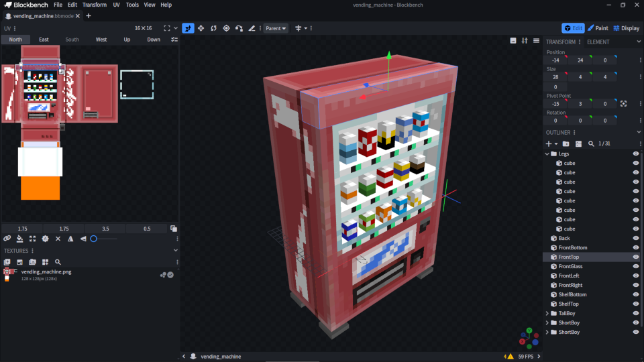Click the UV maximize arrows icon

pyautogui.click(x=32, y=239)
